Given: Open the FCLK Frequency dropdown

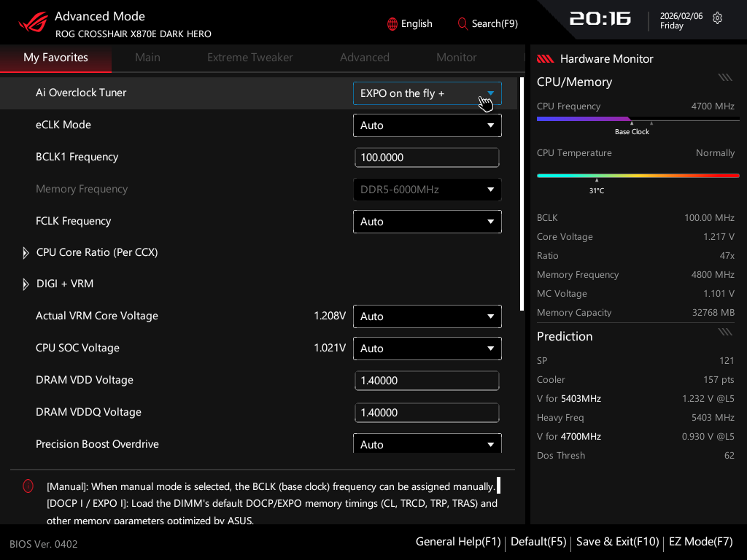Looking at the screenshot, I should tap(427, 222).
